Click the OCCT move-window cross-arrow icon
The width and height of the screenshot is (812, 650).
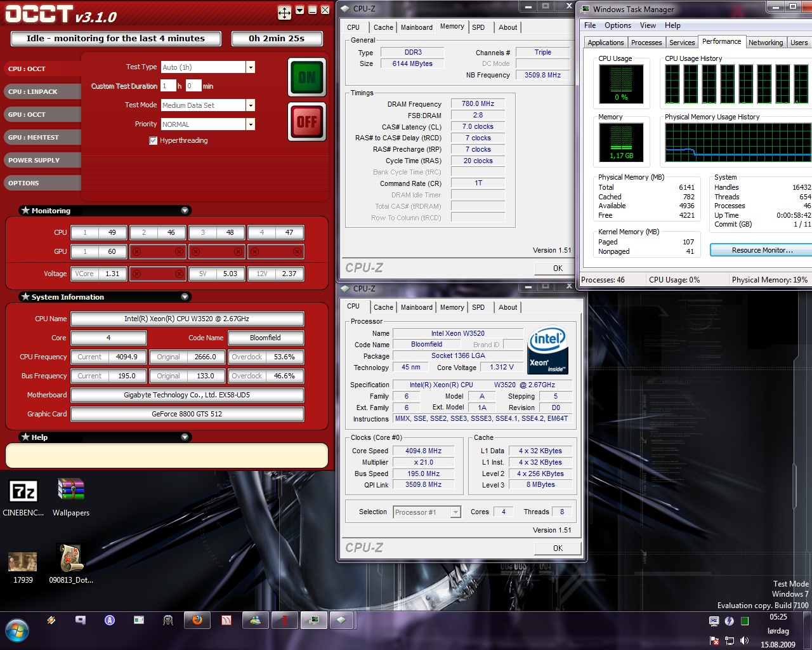click(284, 12)
